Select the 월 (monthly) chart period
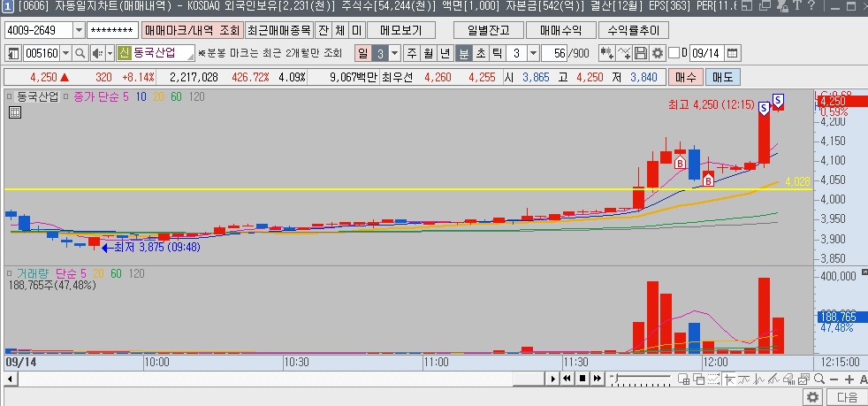The height and width of the screenshot is (406, 868). [x=428, y=53]
